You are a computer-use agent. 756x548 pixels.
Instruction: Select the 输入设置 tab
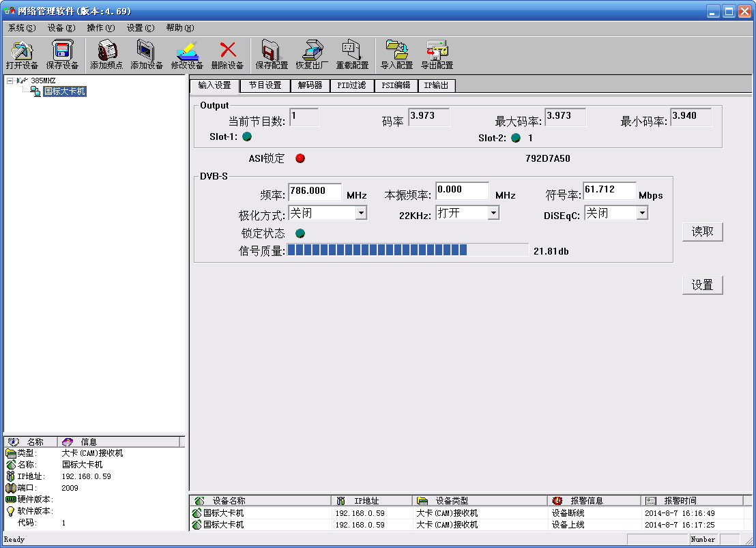click(x=214, y=85)
